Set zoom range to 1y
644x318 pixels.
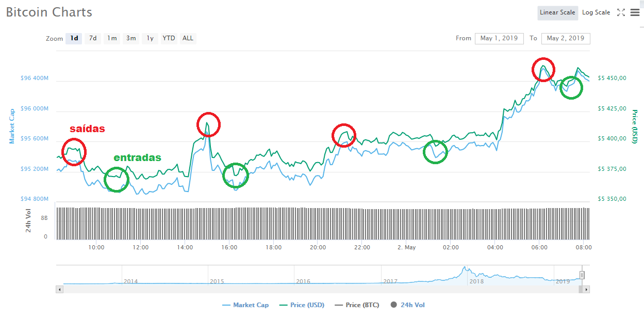coord(150,38)
